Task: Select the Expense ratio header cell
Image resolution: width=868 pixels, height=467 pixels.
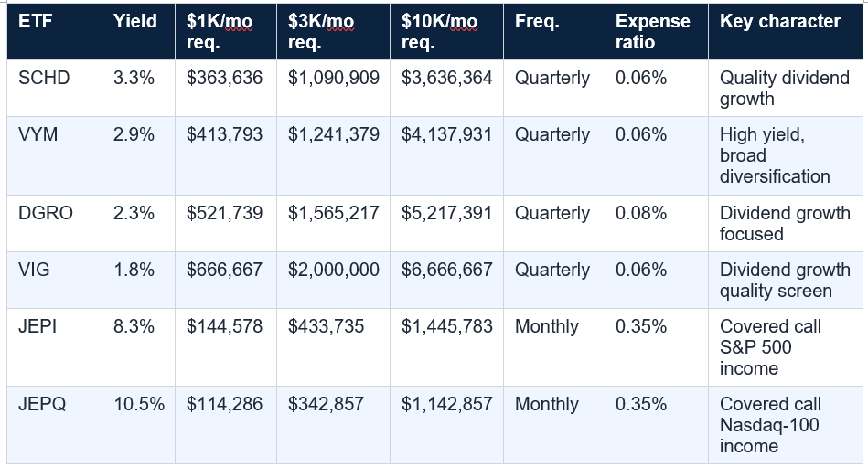Action: pos(657,32)
